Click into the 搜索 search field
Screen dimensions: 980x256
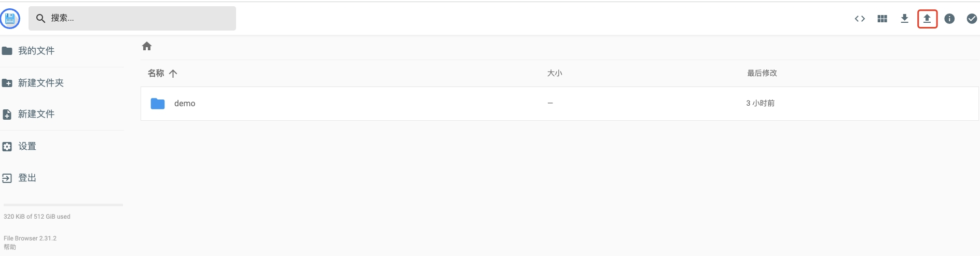pos(140,19)
